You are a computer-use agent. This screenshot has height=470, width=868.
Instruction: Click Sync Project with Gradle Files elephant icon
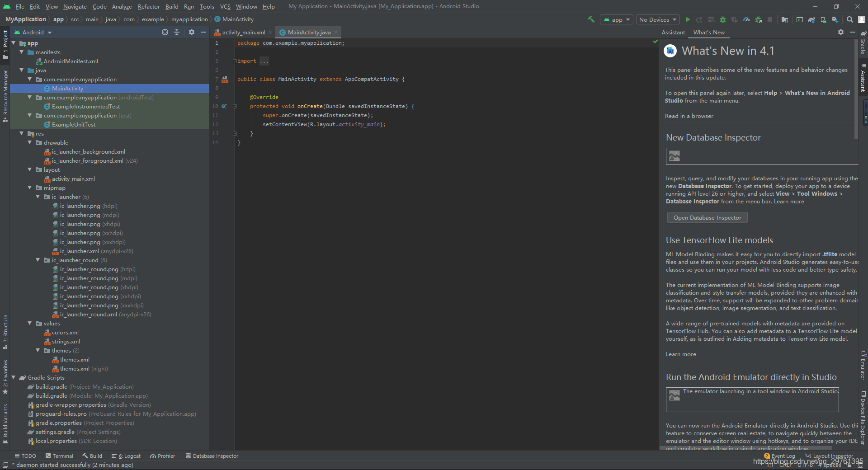tap(811, 19)
